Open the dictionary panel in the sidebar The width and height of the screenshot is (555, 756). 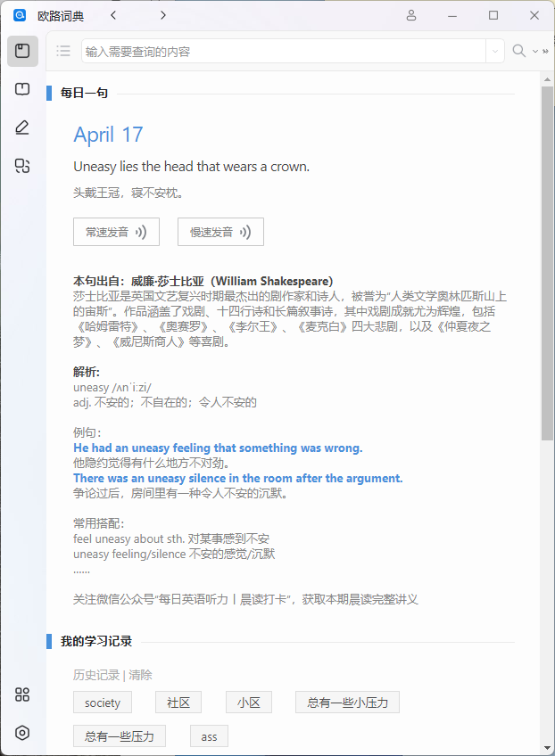click(22, 51)
